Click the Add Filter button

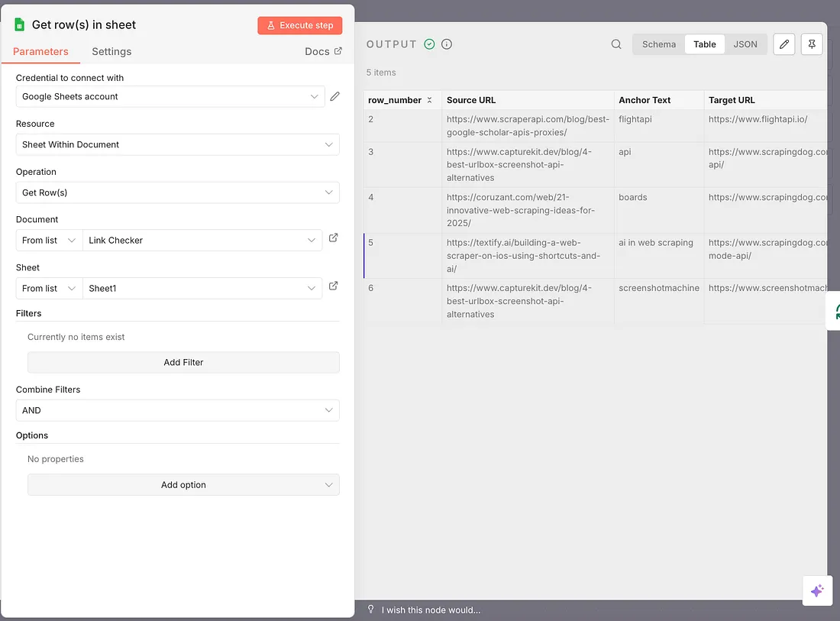[183, 362]
